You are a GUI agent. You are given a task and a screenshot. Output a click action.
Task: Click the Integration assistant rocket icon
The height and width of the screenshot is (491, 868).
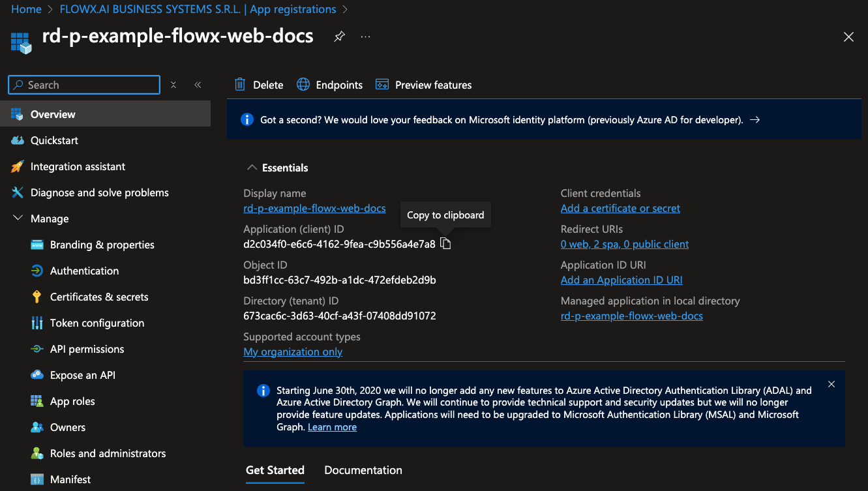18,166
